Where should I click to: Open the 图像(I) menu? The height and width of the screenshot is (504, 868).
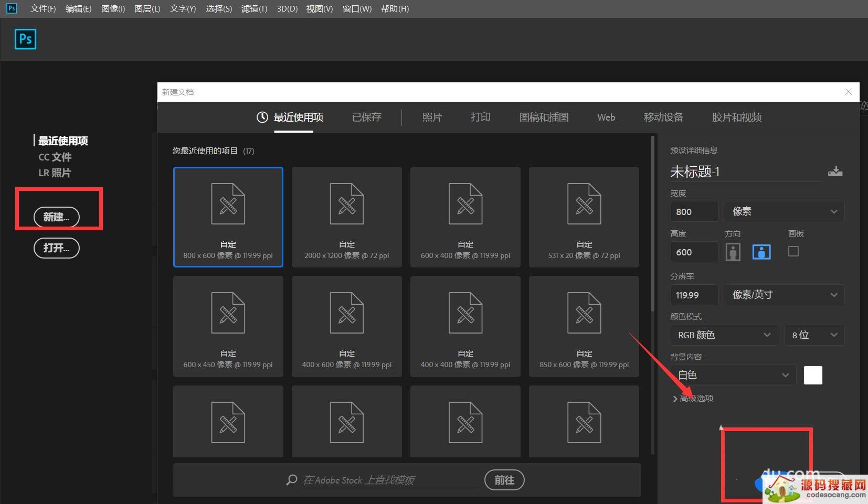click(113, 9)
